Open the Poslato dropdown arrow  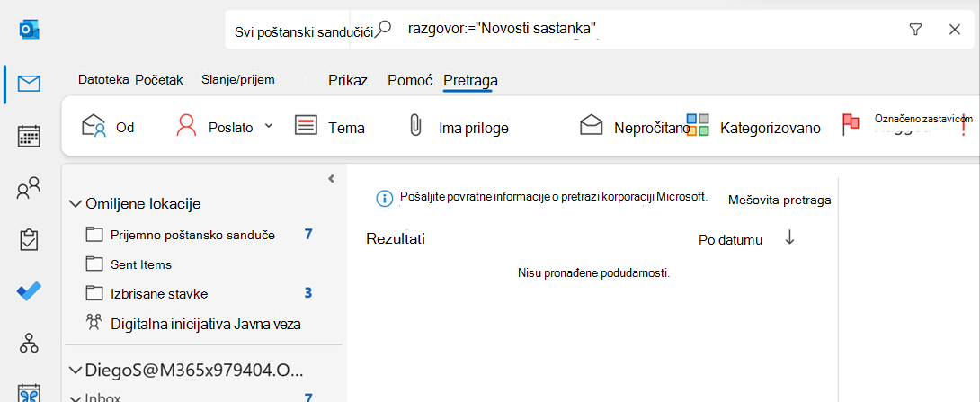pyautogui.click(x=269, y=126)
